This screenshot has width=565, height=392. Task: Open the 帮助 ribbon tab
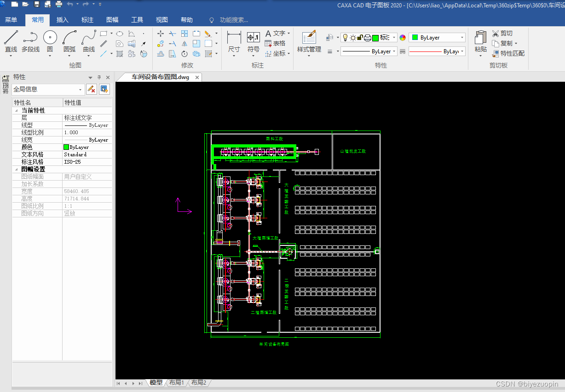pyautogui.click(x=187, y=20)
